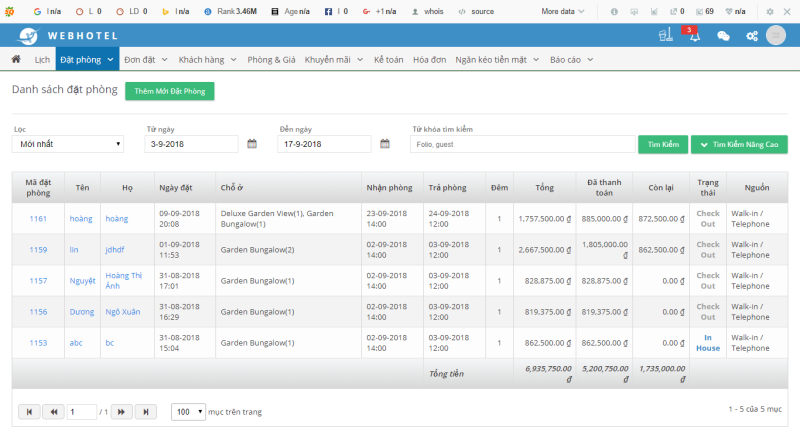
Task: Click the Từ ngày date field
Action: (x=191, y=144)
